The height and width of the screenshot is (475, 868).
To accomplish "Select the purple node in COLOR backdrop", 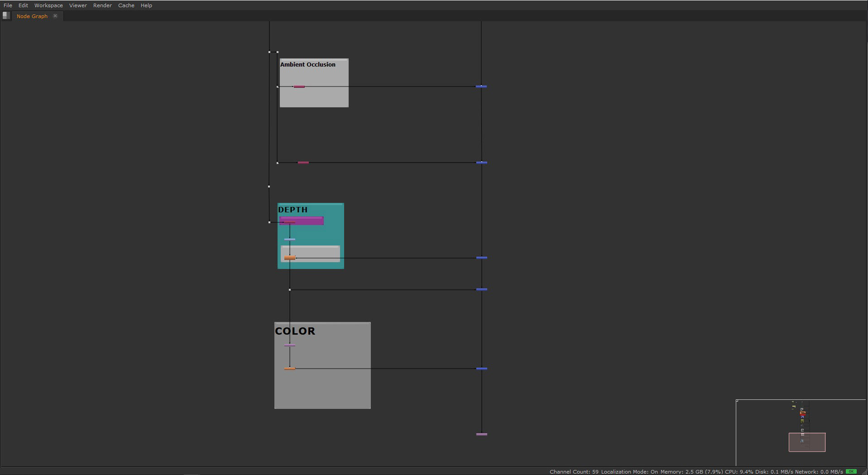I will click(290, 345).
